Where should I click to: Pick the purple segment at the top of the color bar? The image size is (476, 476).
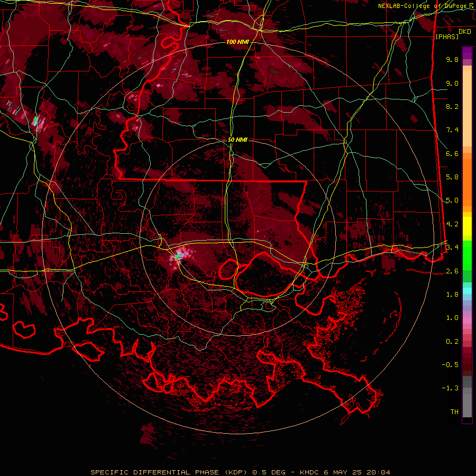pyautogui.click(x=467, y=53)
